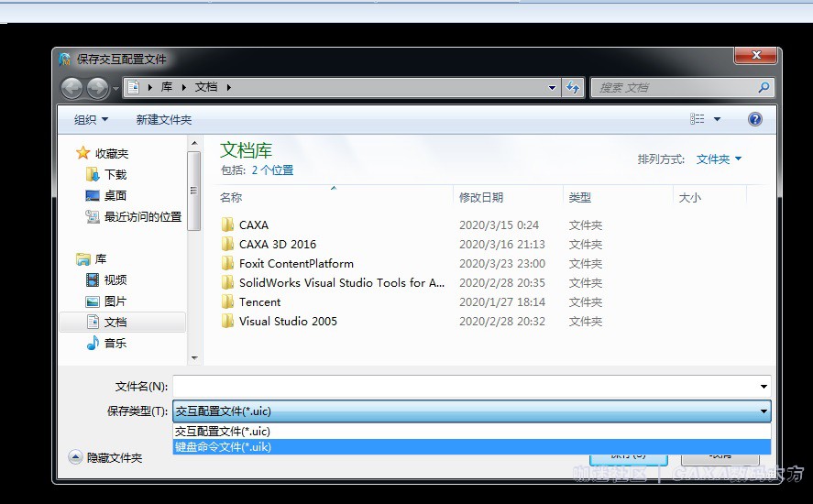This screenshot has width=813, height=504.
Task: Click the blue help question mark icon
Action: tap(754, 120)
